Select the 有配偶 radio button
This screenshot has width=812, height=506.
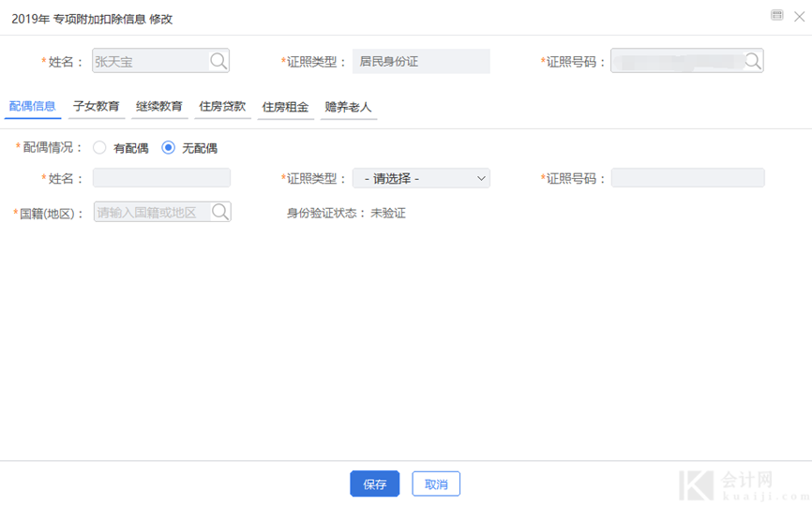(x=99, y=148)
